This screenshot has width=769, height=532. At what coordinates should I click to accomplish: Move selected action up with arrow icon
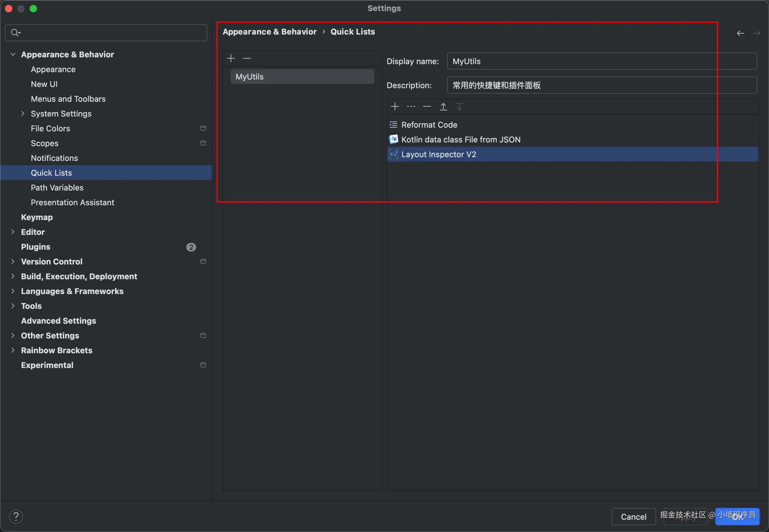tap(443, 106)
